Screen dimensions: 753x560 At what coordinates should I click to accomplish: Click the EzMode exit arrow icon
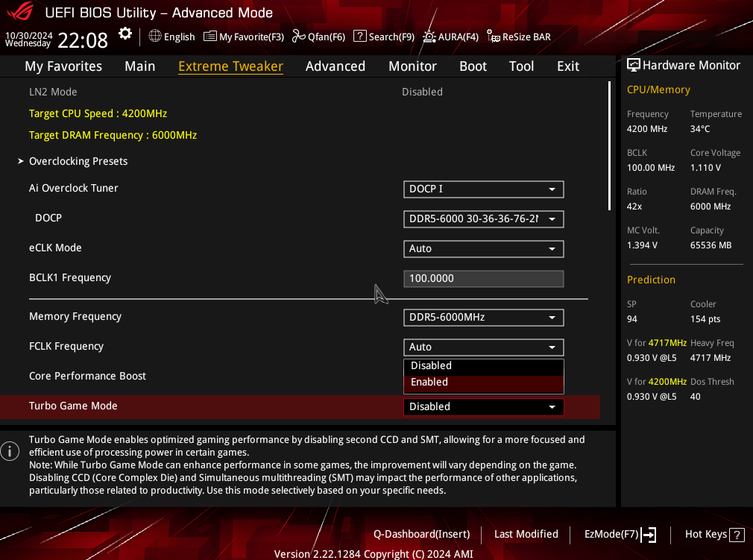point(649,535)
